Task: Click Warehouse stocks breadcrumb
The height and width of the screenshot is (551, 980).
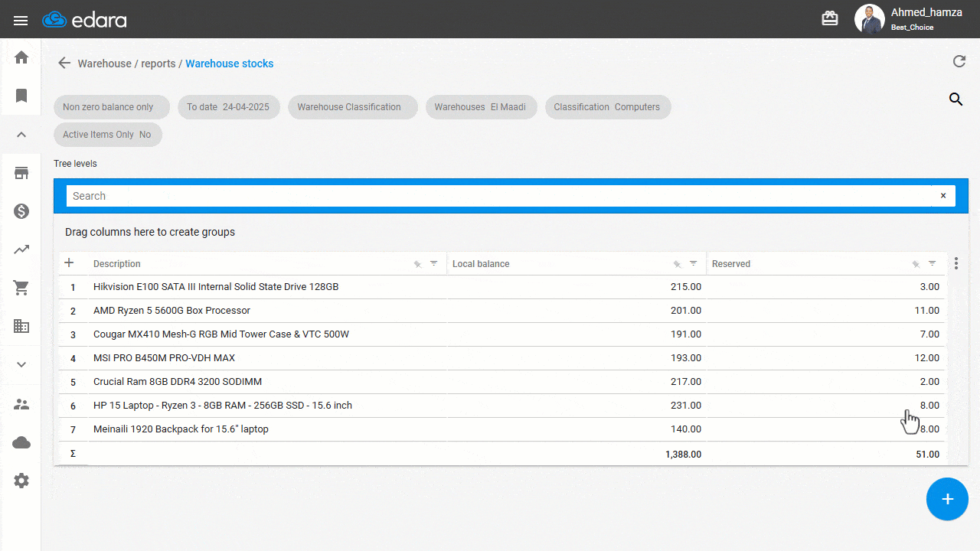Action: (x=230, y=64)
